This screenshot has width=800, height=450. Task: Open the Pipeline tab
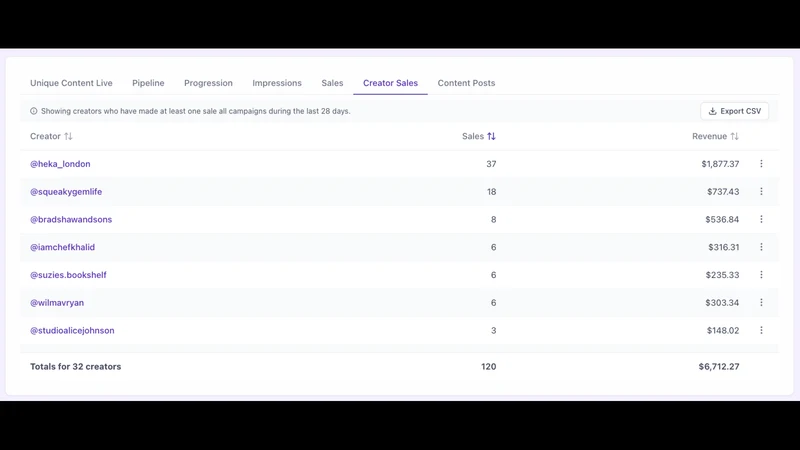(x=148, y=83)
